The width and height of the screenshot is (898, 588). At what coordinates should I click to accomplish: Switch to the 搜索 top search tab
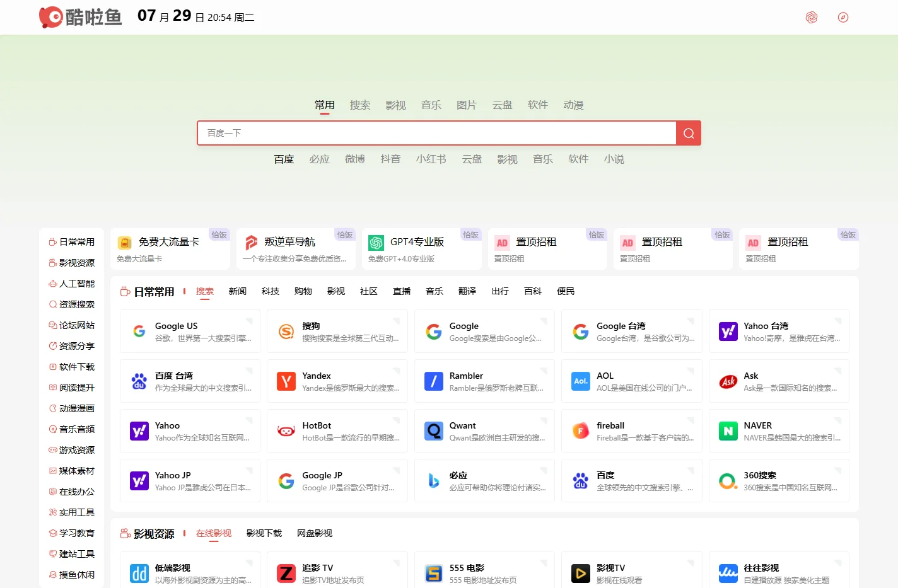point(360,105)
